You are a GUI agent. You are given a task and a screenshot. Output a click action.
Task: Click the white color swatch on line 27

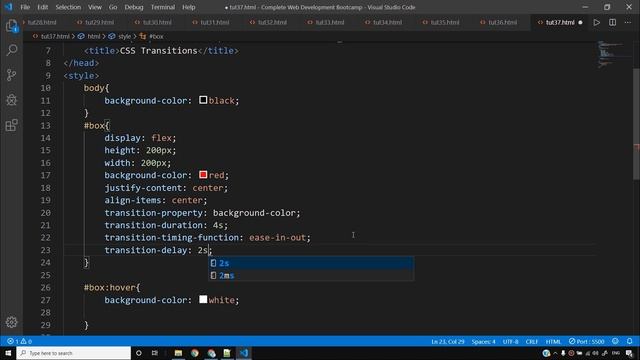pos(203,300)
